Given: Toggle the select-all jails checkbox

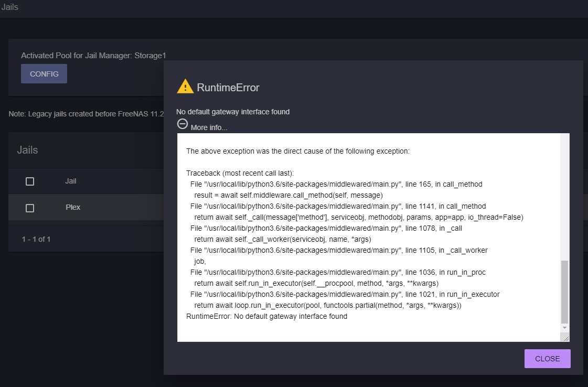Looking at the screenshot, I should pyautogui.click(x=30, y=181).
